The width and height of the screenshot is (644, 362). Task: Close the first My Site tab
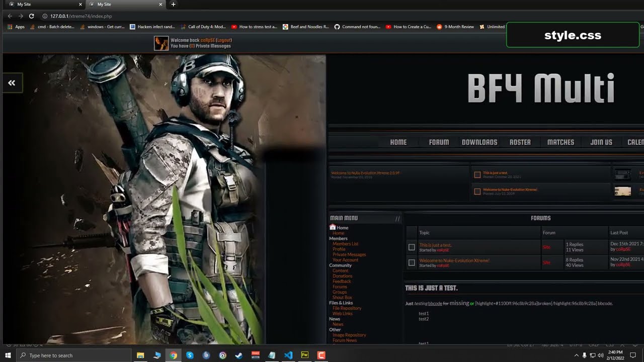[x=80, y=5]
